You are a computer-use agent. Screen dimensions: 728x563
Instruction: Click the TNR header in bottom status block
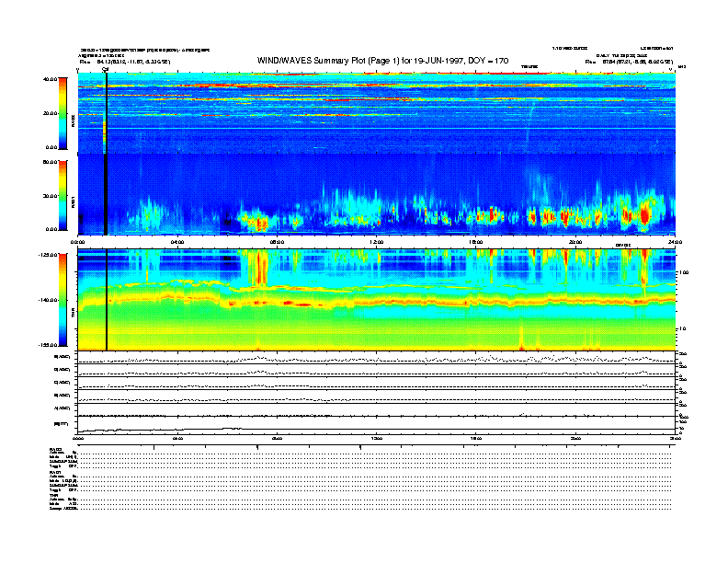[x=52, y=495]
